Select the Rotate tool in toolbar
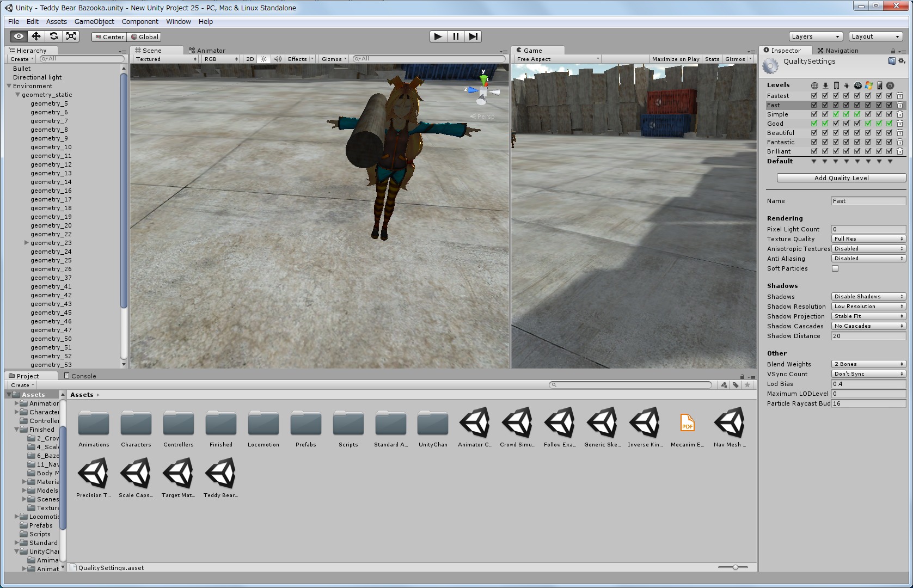The image size is (913, 588). tap(53, 36)
